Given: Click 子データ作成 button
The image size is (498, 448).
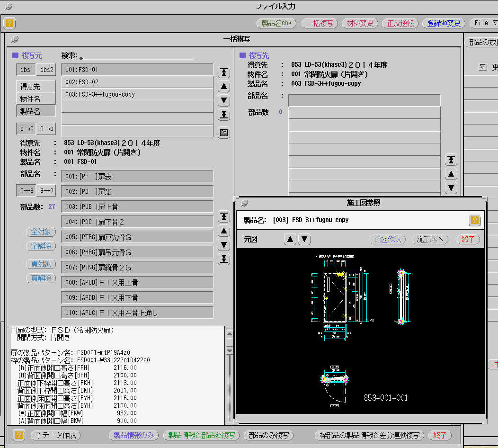Looking at the screenshot, I should [55, 435].
